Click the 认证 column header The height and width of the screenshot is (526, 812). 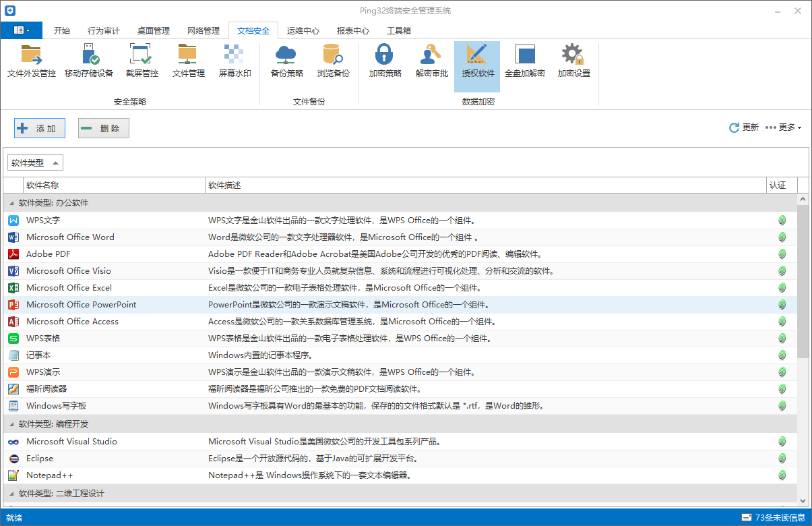pyautogui.click(x=782, y=185)
